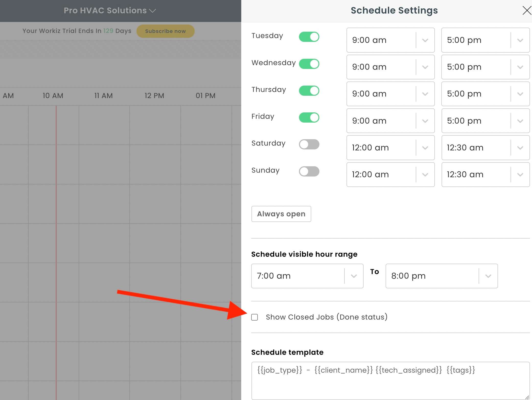
Task: Open Saturday end time 12:30 am dropdown
Action: pyautogui.click(x=485, y=148)
